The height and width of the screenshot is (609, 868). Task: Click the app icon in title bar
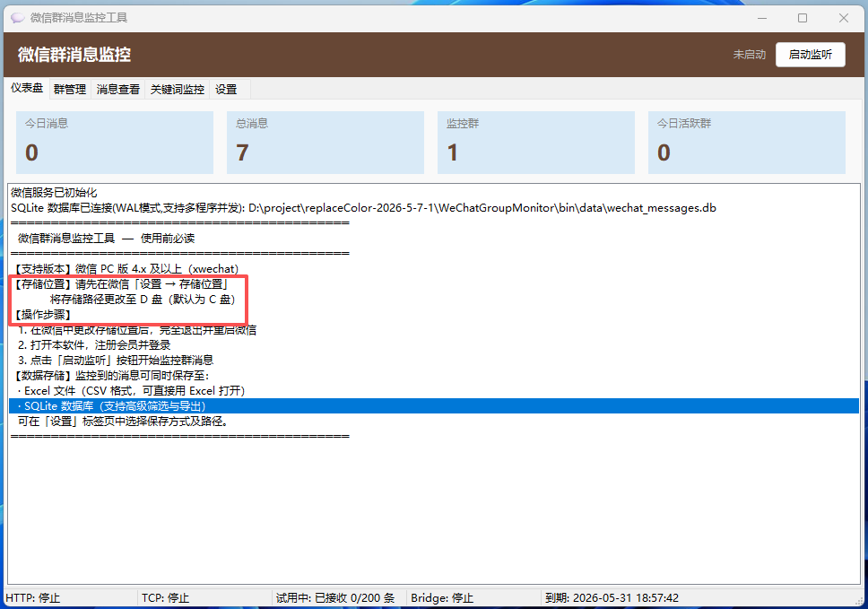(x=18, y=18)
